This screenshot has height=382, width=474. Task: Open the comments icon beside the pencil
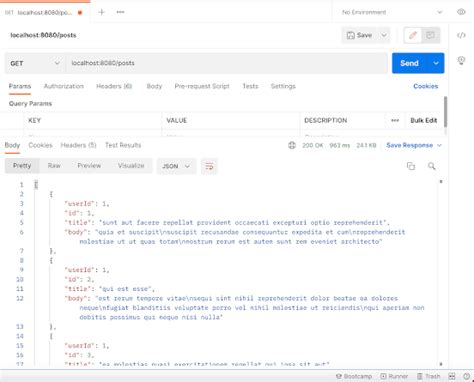[x=431, y=35]
